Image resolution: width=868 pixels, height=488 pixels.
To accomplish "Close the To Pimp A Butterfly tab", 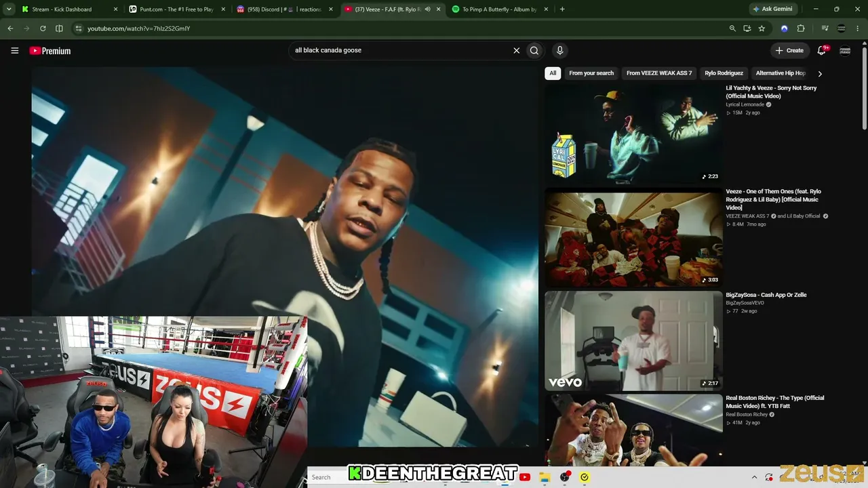I will point(546,9).
